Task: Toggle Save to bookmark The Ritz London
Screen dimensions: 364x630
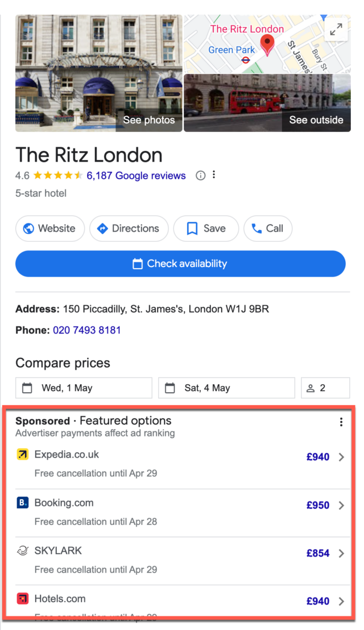Action: [206, 228]
